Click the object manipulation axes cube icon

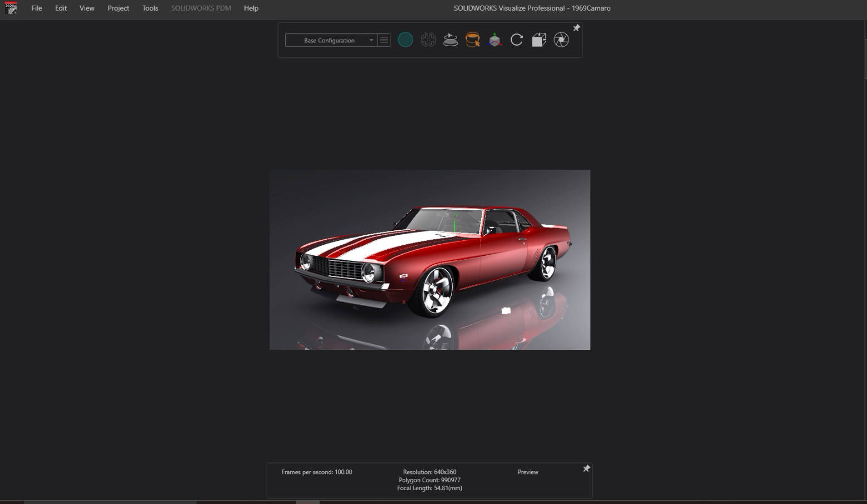coord(494,40)
